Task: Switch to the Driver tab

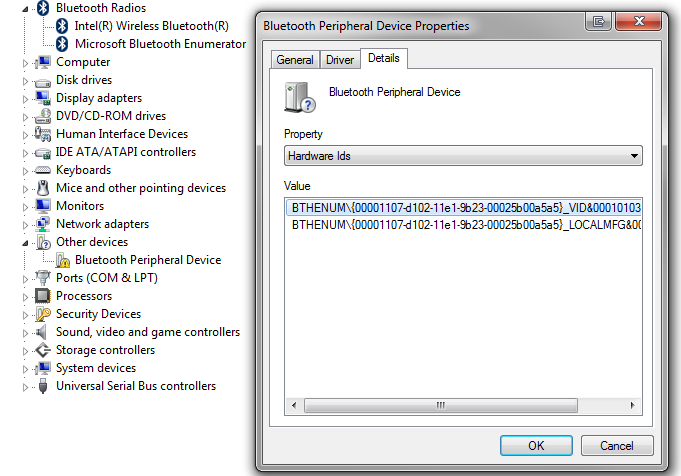Action: [x=340, y=60]
